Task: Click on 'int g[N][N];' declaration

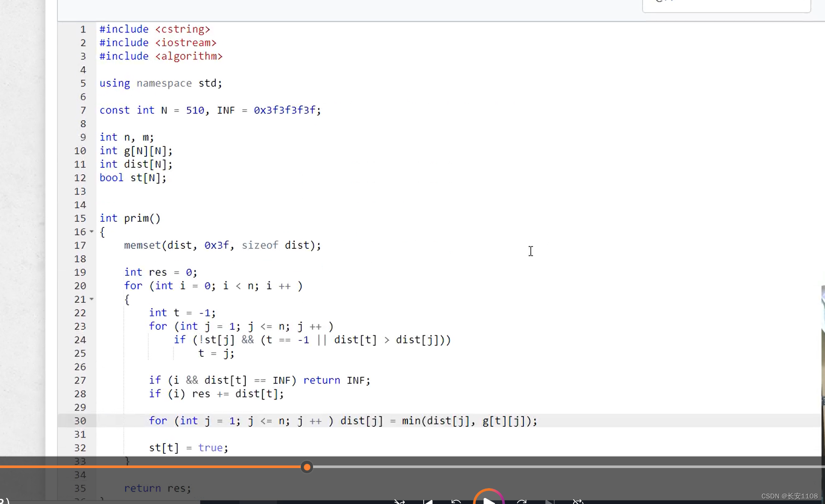Action: click(136, 151)
